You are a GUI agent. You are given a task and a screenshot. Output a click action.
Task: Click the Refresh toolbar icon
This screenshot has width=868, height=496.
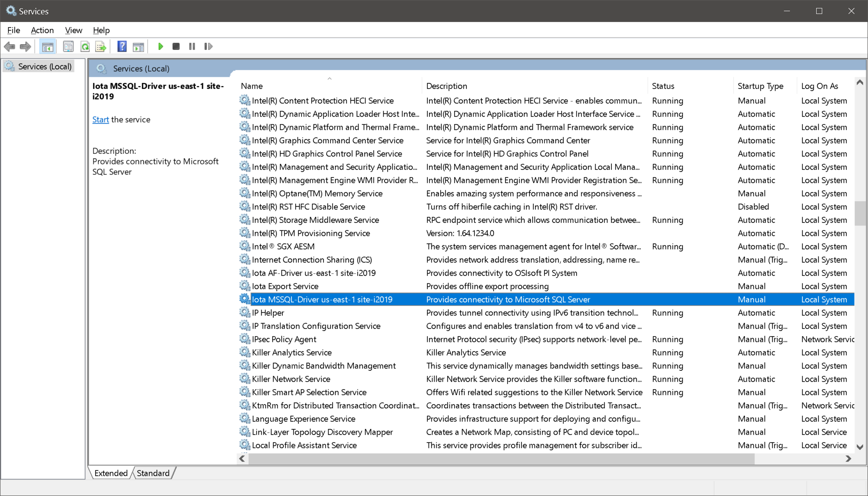[x=85, y=47]
